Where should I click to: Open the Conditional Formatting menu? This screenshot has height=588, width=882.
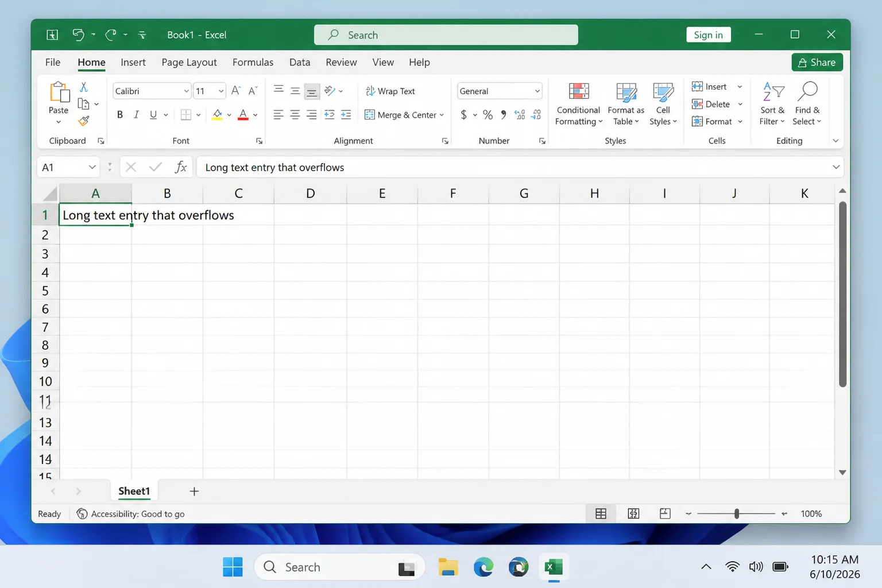click(578, 104)
